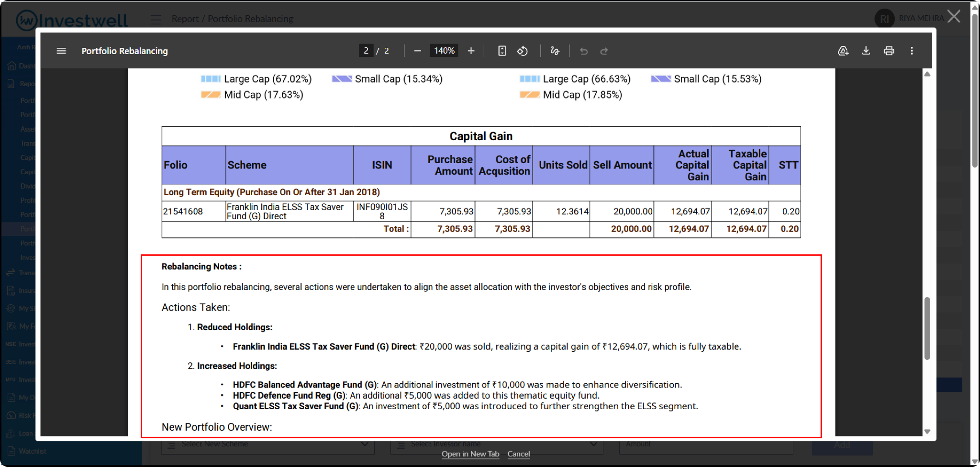The height and width of the screenshot is (467, 980).
Task: Click the Units Sold value 12.3614
Action: coord(572,211)
